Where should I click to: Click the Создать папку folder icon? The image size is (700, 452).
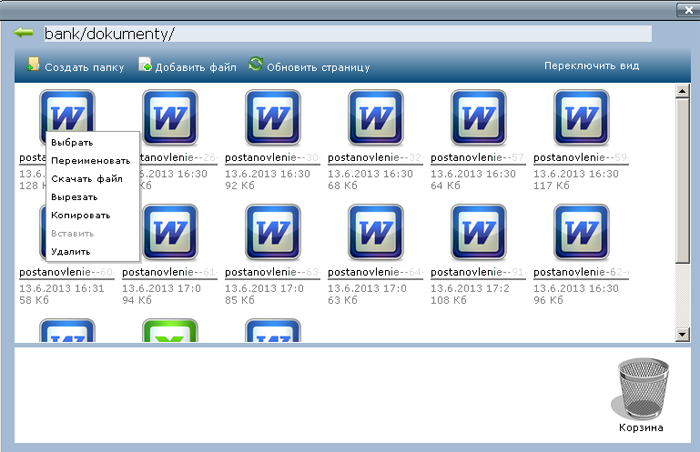click(x=33, y=64)
